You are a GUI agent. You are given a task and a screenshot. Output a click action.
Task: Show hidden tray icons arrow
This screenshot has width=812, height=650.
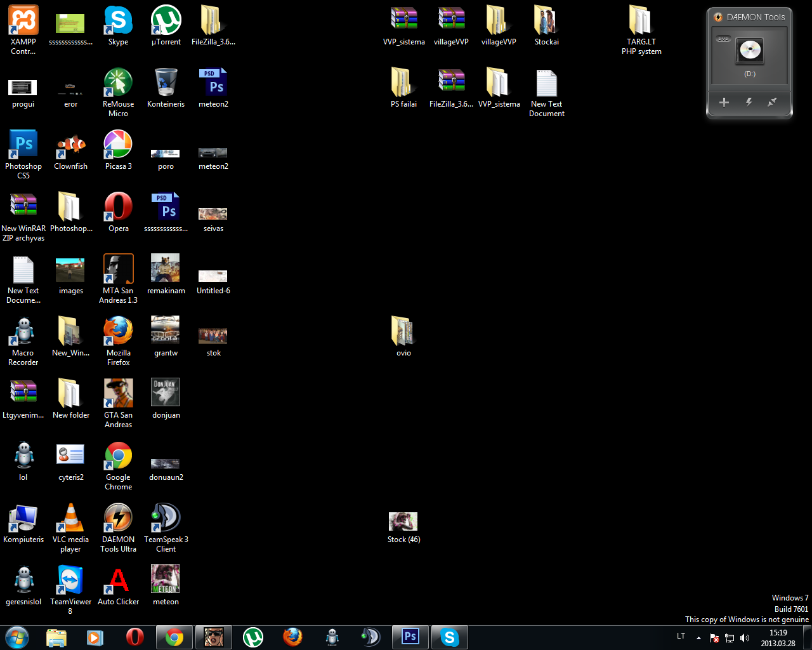tap(698, 638)
